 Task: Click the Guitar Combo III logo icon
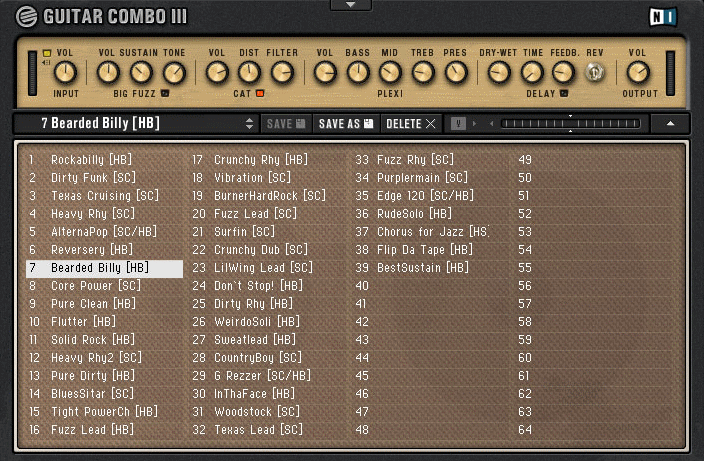coord(26,17)
